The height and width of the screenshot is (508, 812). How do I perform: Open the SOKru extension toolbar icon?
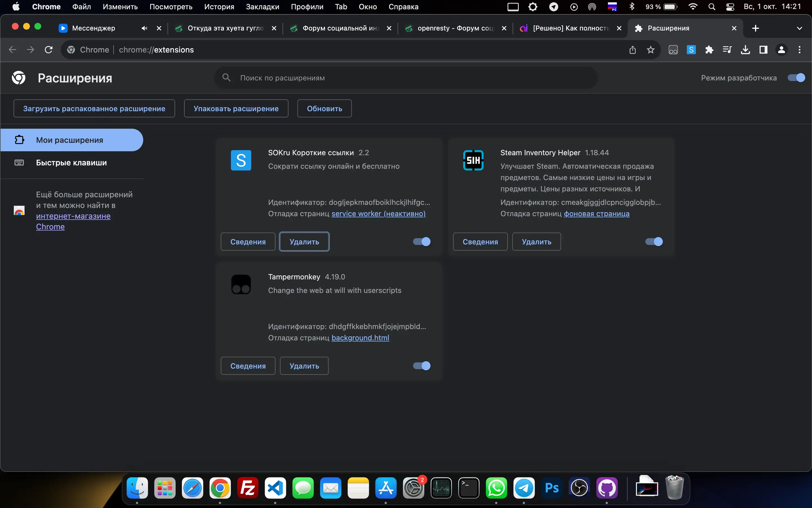(691, 50)
